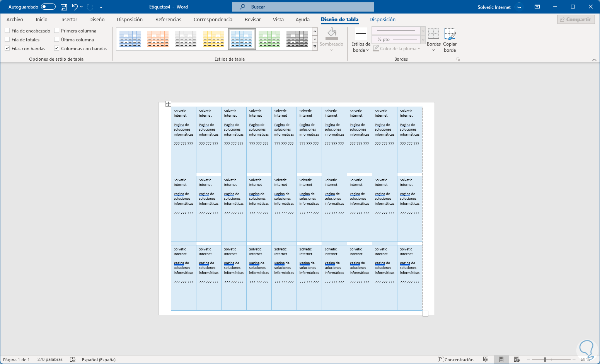Switch to Print Layout view

pyautogui.click(x=501, y=359)
